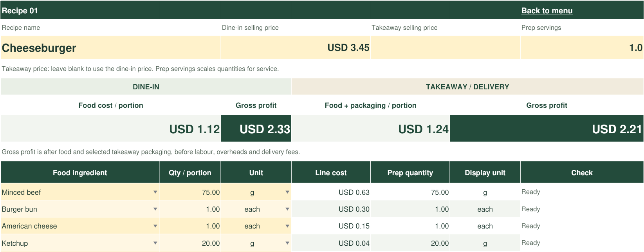Select display unit each for Burger bun
Screen dimensions: 644x252
tap(485, 209)
